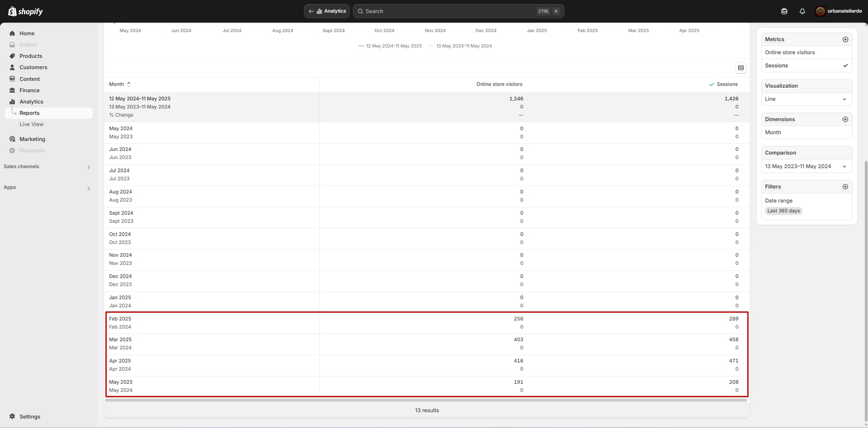
Task: Click the Shopify logo
Action: point(25,11)
